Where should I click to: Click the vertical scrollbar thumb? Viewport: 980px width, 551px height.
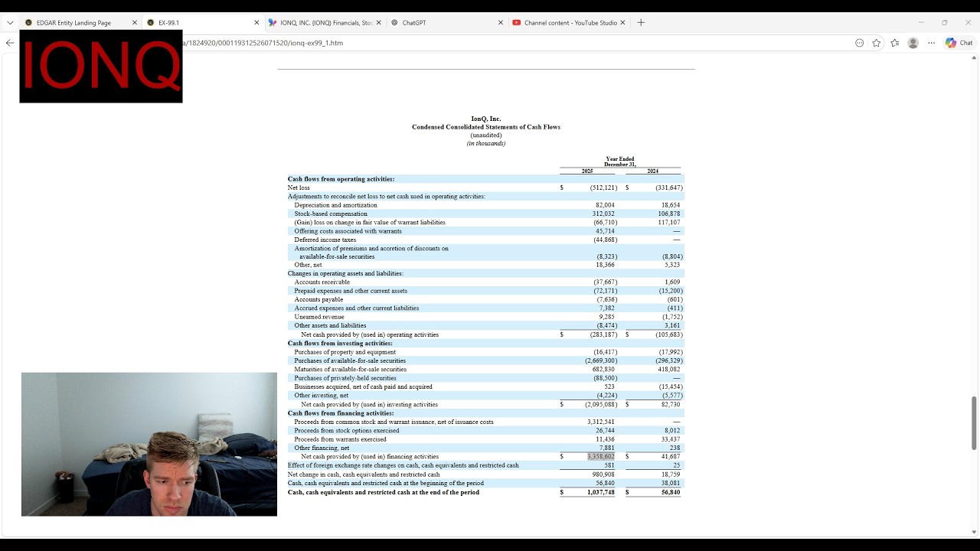coord(974,423)
